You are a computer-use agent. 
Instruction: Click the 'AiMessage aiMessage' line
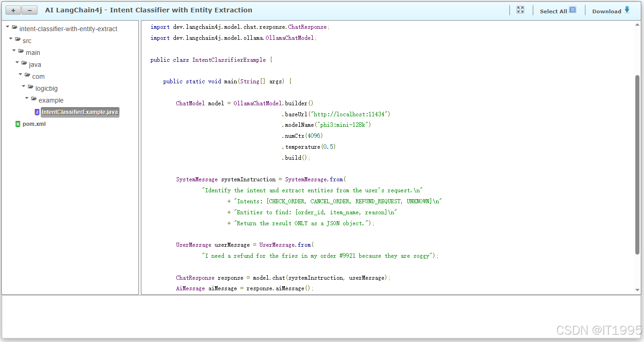[x=245, y=288]
